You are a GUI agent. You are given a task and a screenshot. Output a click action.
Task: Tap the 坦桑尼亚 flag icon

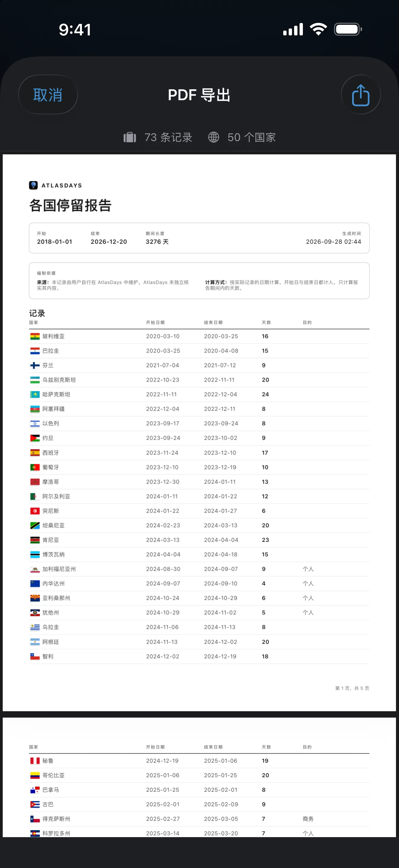[x=35, y=525]
